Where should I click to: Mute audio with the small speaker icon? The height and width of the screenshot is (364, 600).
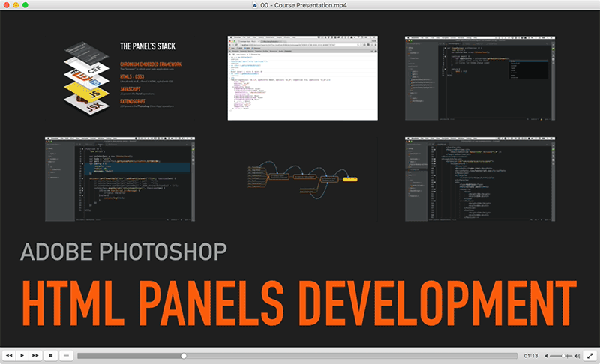[547, 356]
